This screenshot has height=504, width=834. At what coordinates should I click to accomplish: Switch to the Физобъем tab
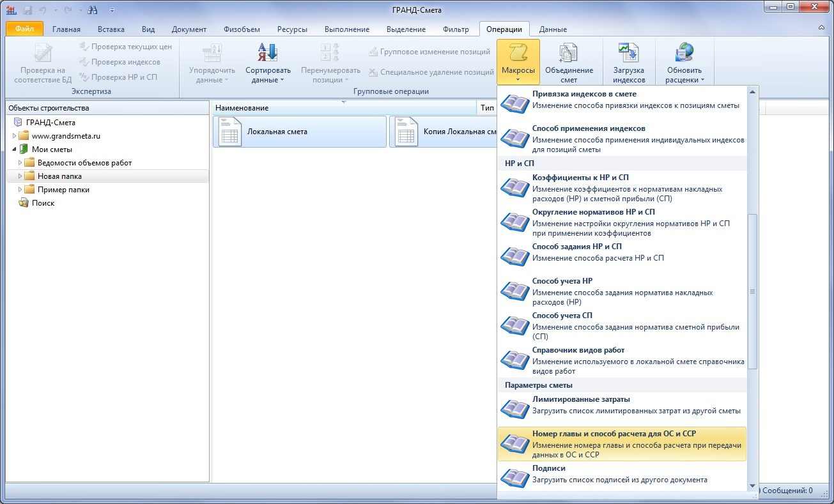(x=242, y=29)
